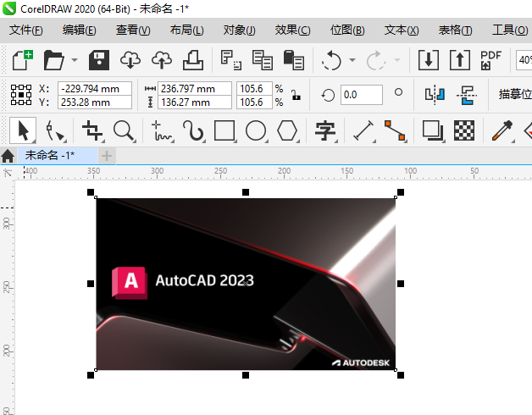Toggle mirror horizontally button

435,94
